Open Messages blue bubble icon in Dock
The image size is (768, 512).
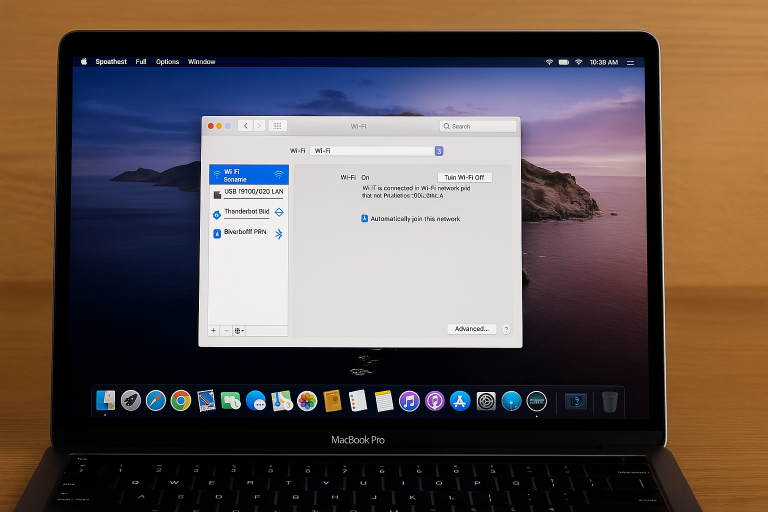point(256,401)
